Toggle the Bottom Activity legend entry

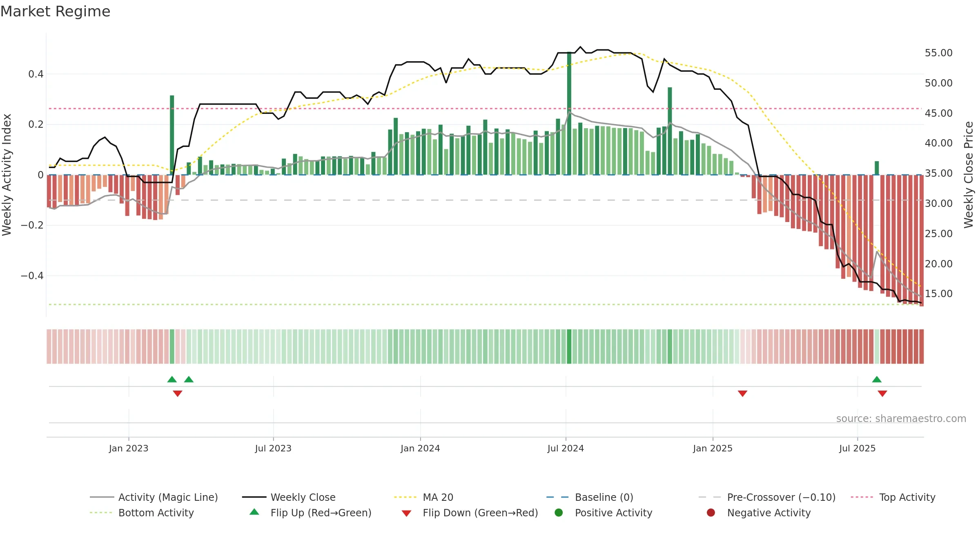coord(142,513)
